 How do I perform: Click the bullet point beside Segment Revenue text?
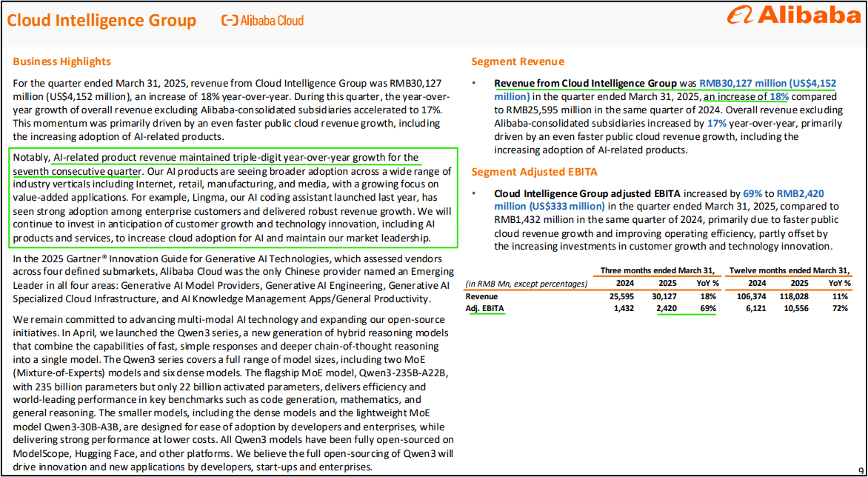point(473,84)
